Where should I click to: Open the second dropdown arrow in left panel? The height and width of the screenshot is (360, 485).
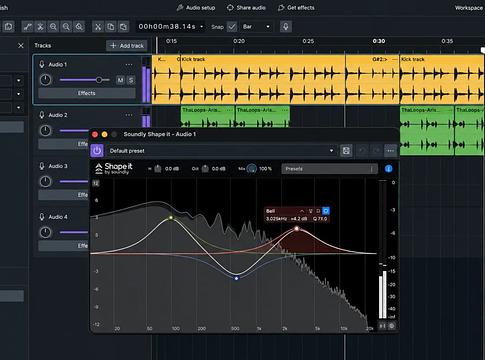click(x=18, y=94)
